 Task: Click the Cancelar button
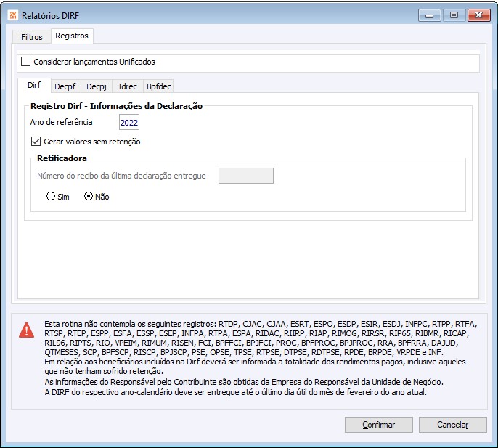(x=452, y=425)
